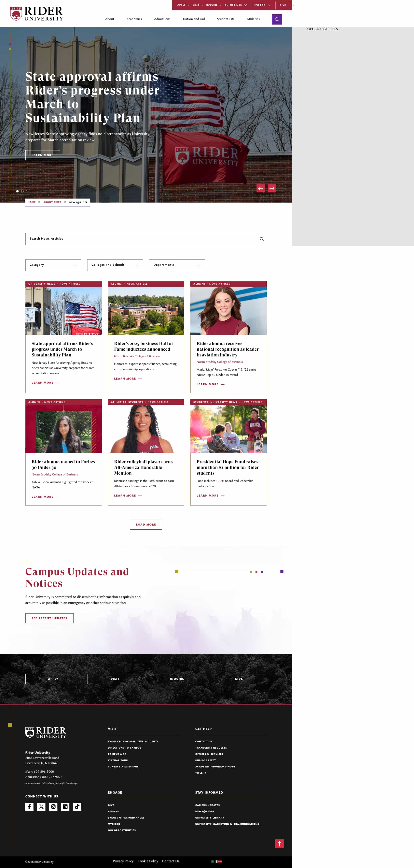Open the Admissions menu in the navigation

click(162, 19)
